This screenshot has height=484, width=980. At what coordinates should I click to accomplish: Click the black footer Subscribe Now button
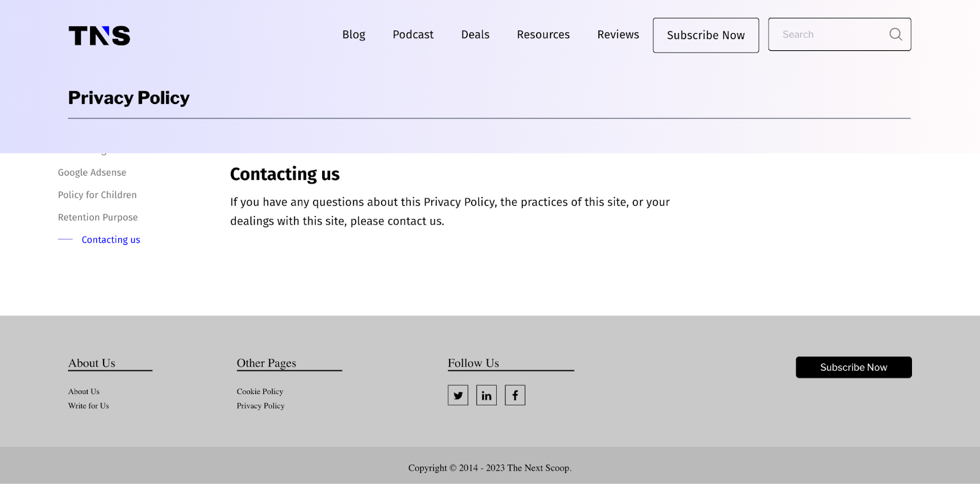click(x=853, y=367)
